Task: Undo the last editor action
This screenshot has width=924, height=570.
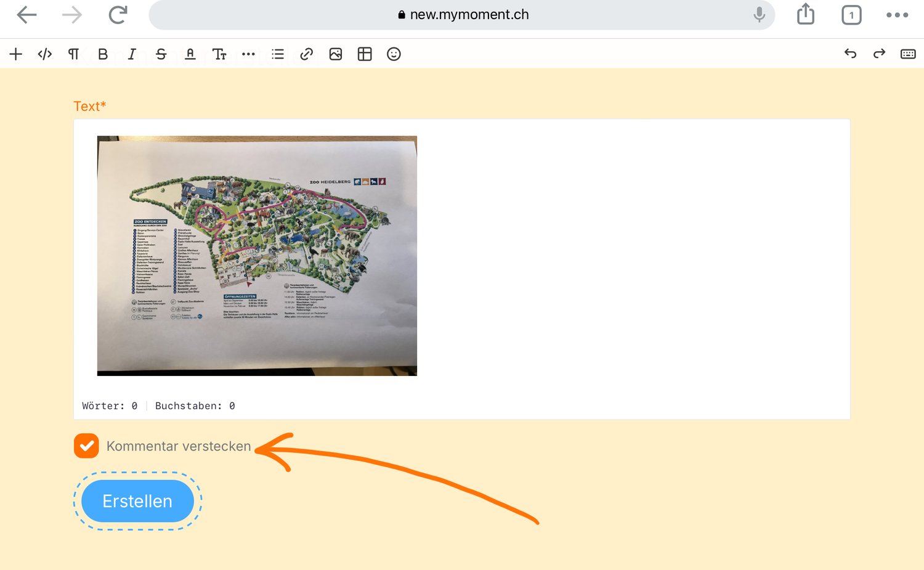Action: 851,54
